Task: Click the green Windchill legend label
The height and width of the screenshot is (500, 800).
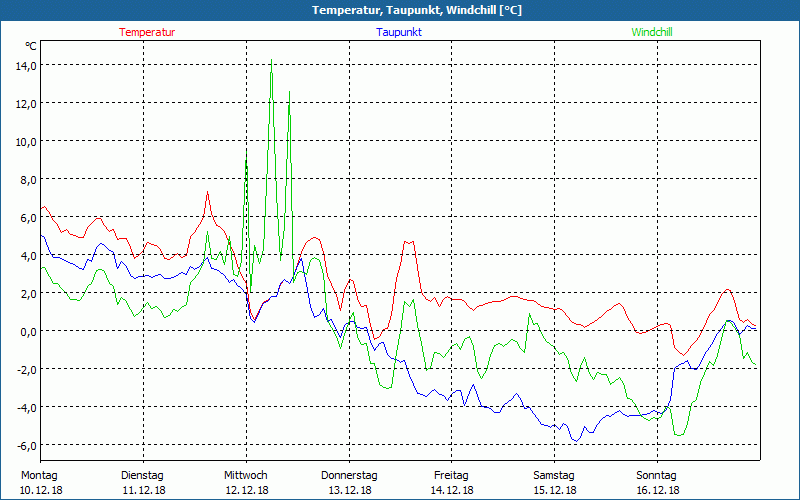Action: click(x=652, y=32)
